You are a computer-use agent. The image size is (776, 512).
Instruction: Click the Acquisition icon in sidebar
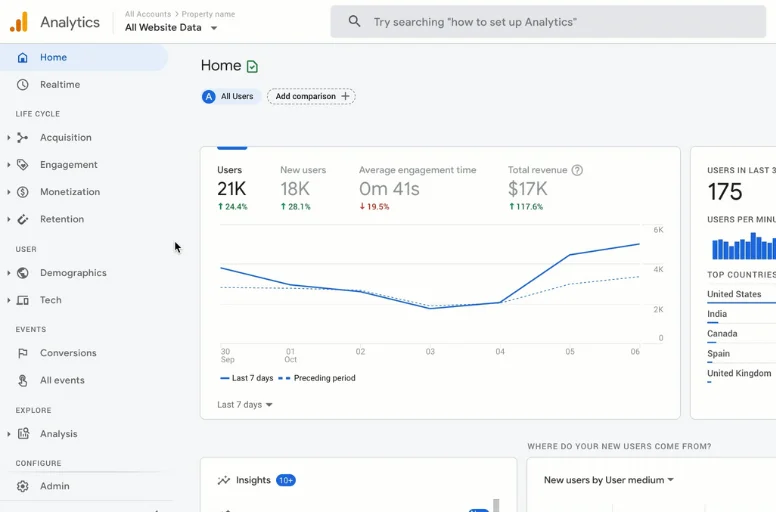[23, 138]
